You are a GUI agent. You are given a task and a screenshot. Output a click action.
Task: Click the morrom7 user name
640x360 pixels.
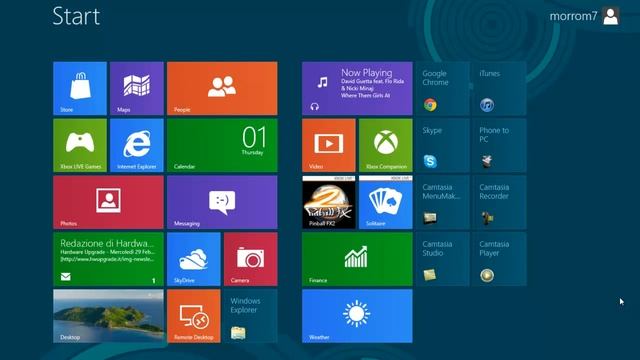click(x=573, y=16)
